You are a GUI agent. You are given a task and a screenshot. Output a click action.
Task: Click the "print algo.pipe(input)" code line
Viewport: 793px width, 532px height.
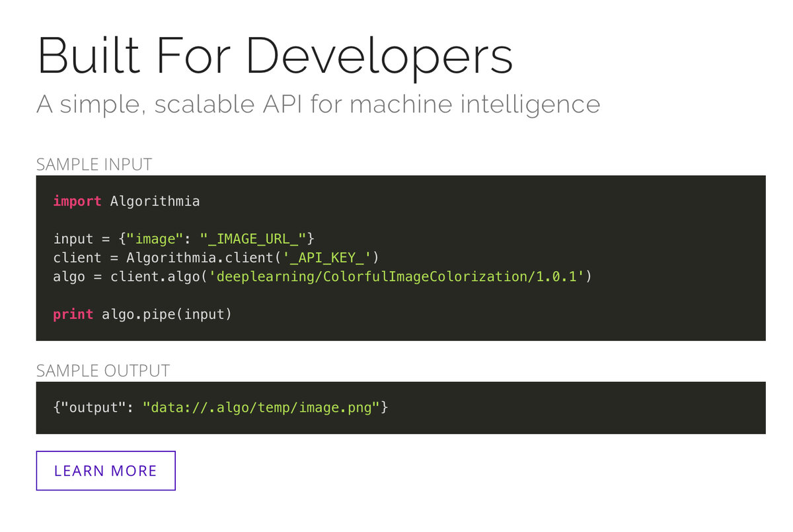click(143, 315)
